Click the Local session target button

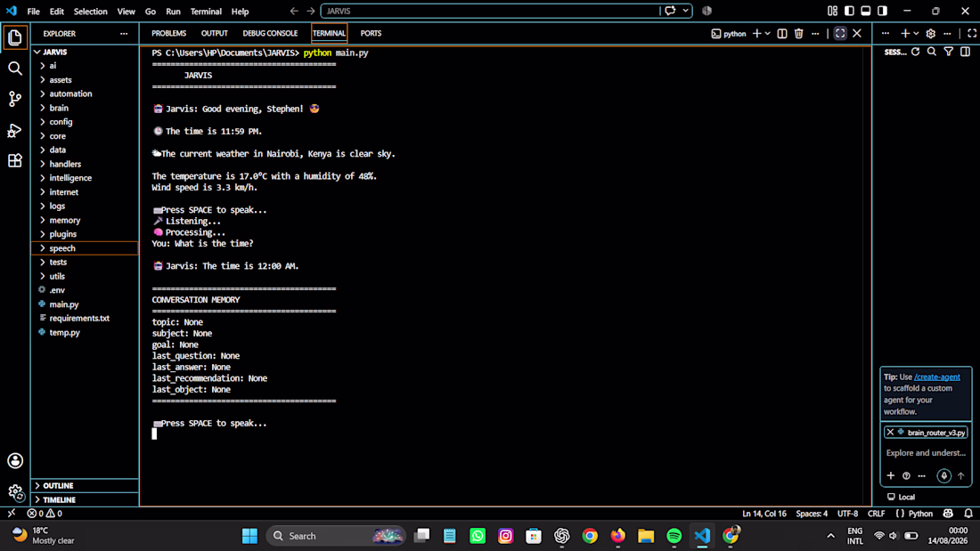pyautogui.click(x=902, y=498)
